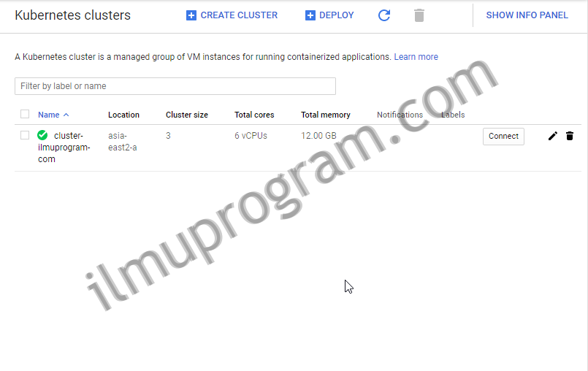Click the Total memory column header

tap(326, 115)
